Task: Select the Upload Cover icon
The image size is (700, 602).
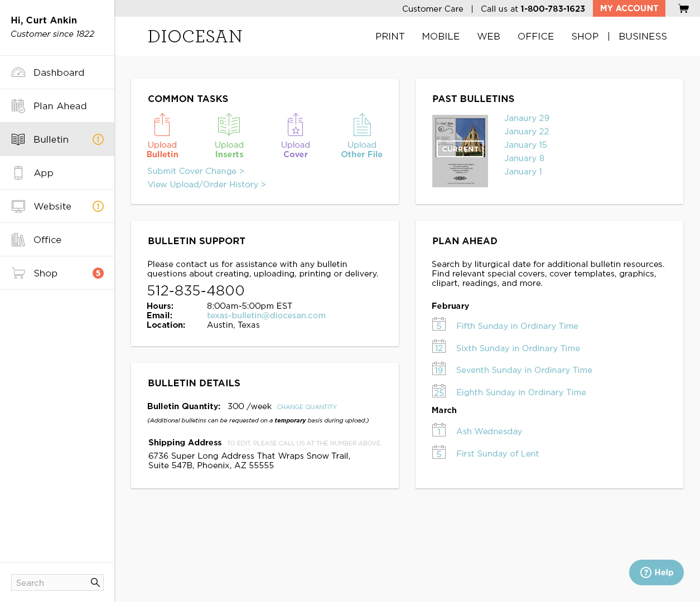Action: [295, 125]
